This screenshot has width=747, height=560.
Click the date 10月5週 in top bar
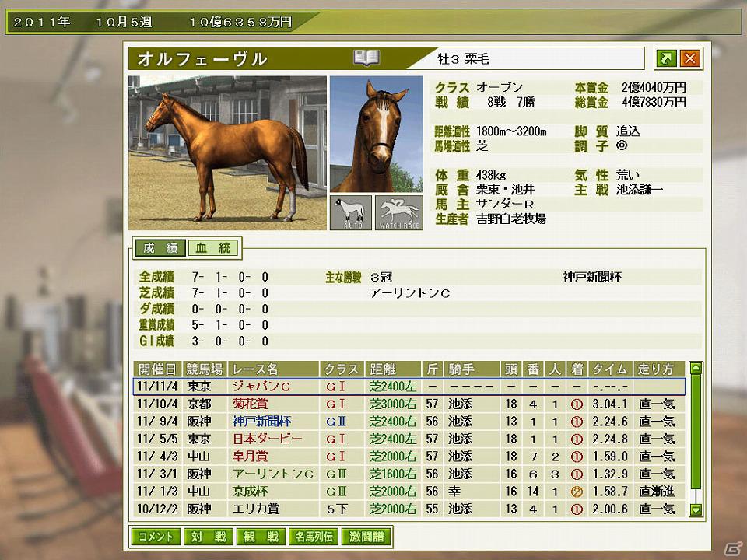pyautogui.click(x=124, y=22)
